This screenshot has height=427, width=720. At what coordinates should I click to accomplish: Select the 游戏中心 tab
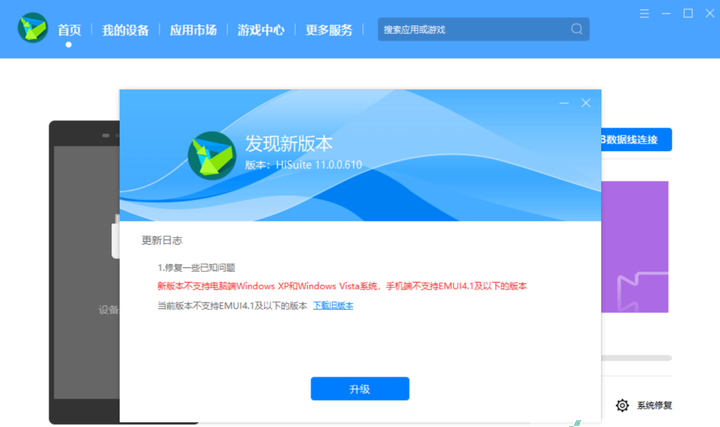pos(261,30)
